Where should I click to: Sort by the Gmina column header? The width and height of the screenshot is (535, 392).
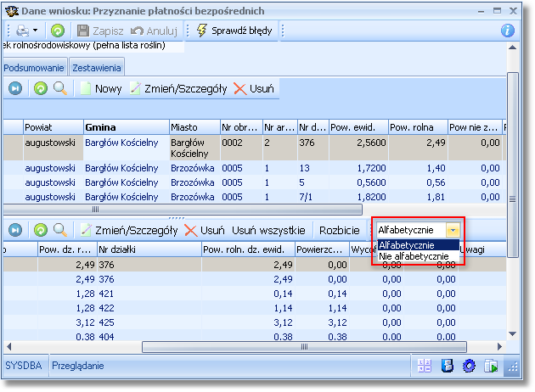pyautogui.click(x=127, y=127)
